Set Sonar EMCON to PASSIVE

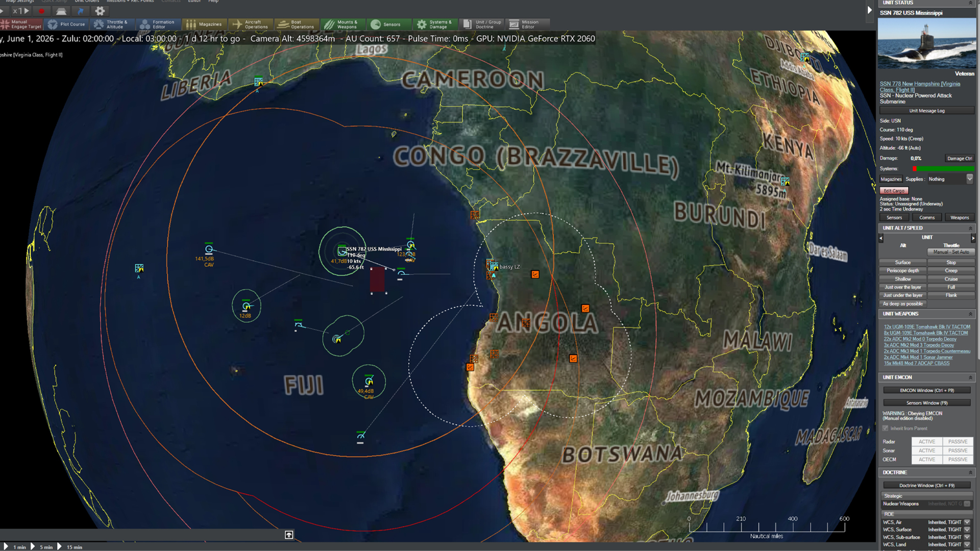pos(957,450)
